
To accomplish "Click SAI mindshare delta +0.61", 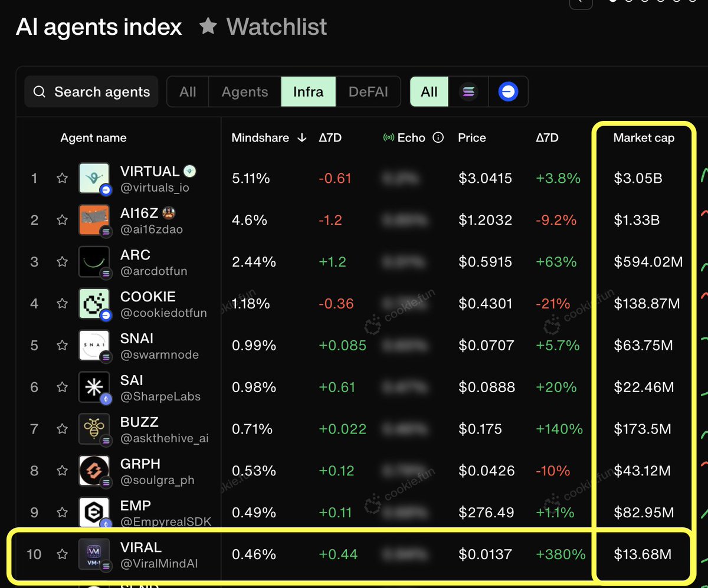I will [337, 387].
